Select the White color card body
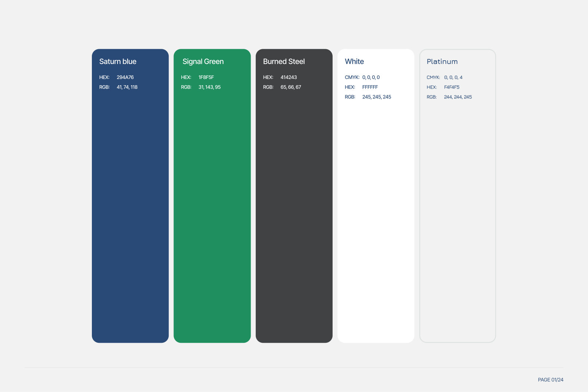This screenshot has height=392, width=588. coord(376,196)
